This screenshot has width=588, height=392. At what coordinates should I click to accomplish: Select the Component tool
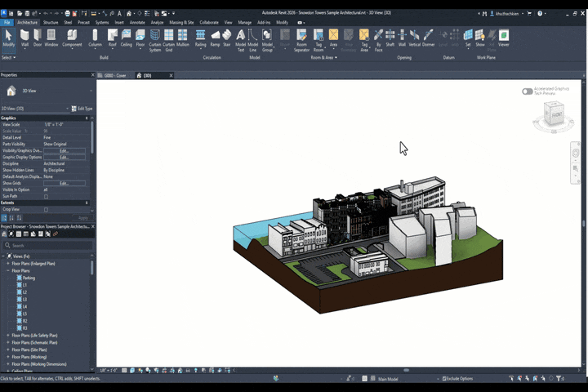(72, 38)
